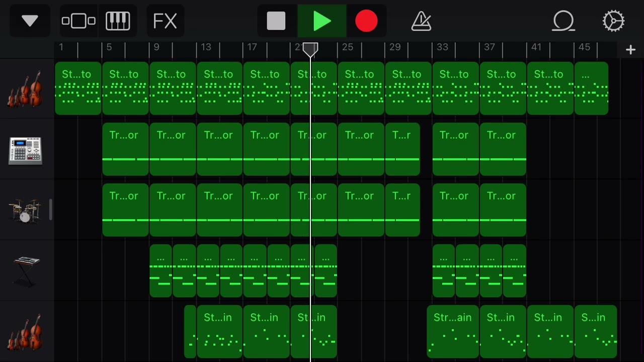Tap the playhead marker on the ruler

(310, 49)
